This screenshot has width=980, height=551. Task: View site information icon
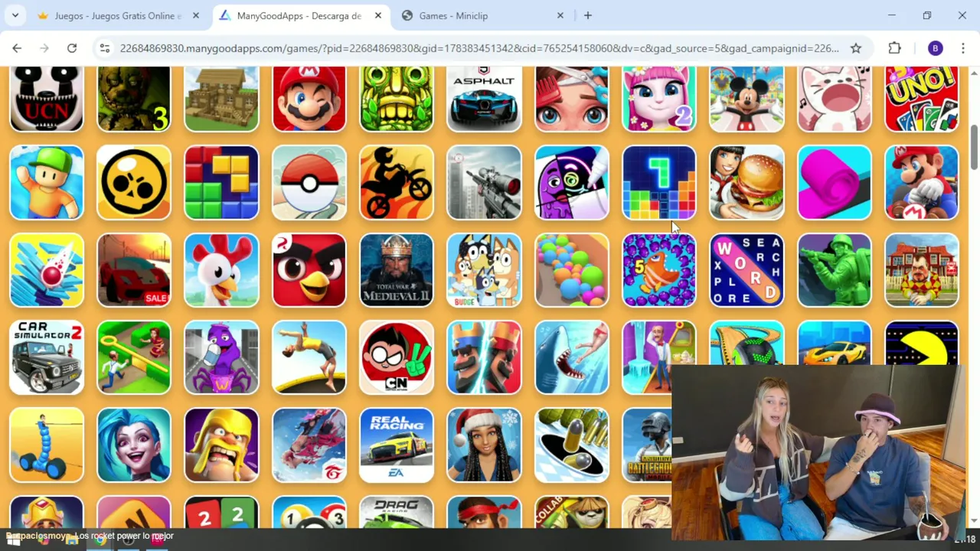point(105,48)
